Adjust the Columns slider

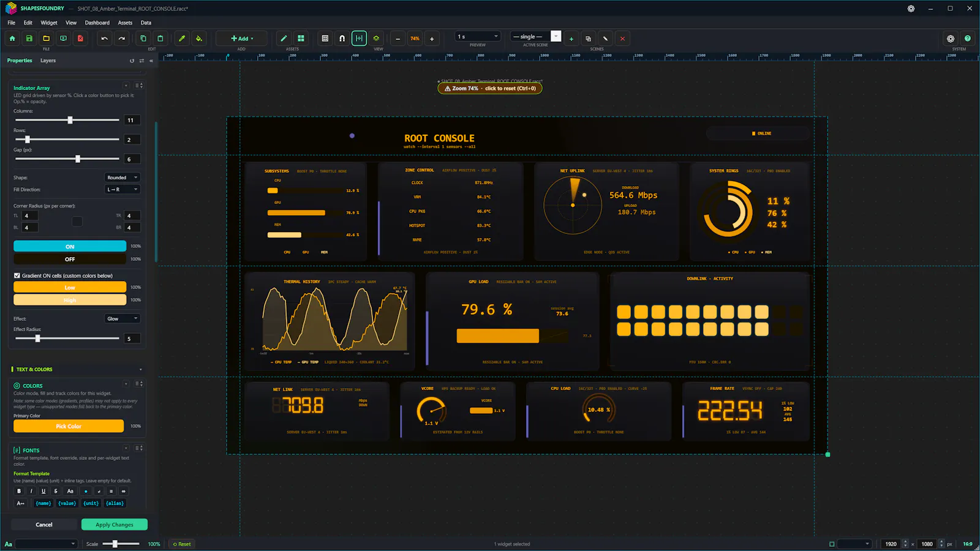point(67,120)
